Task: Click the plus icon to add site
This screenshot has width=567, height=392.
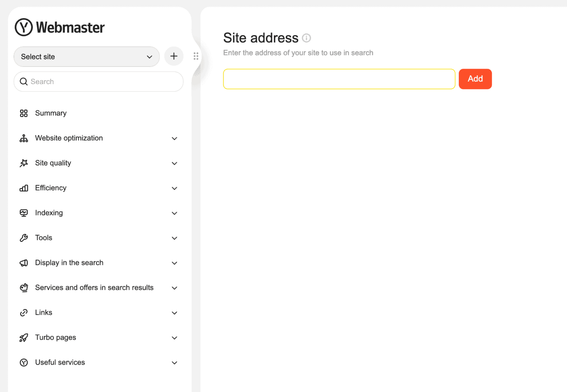Action: tap(174, 56)
